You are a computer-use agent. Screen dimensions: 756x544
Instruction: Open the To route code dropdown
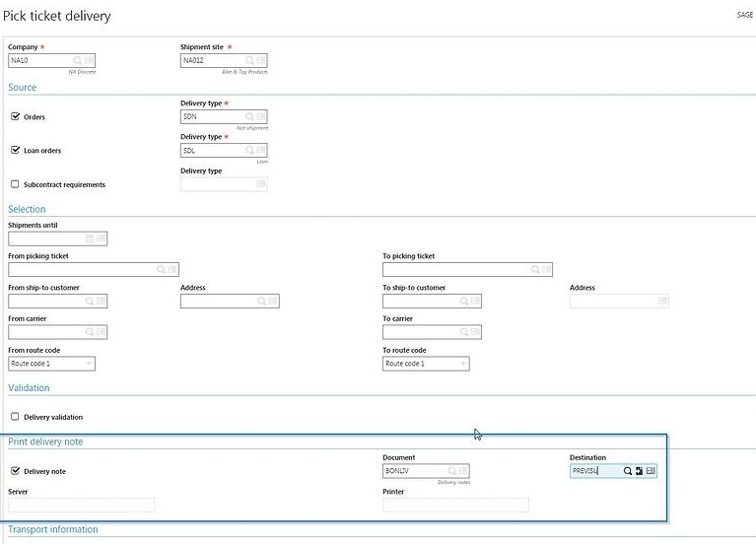coord(426,364)
